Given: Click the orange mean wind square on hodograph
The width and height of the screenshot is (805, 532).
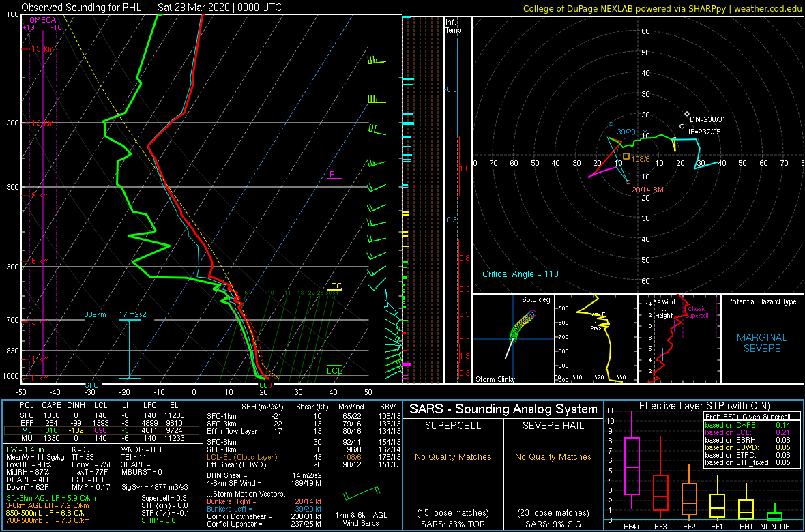Looking at the screenshot, I should (x=626, y=156).
